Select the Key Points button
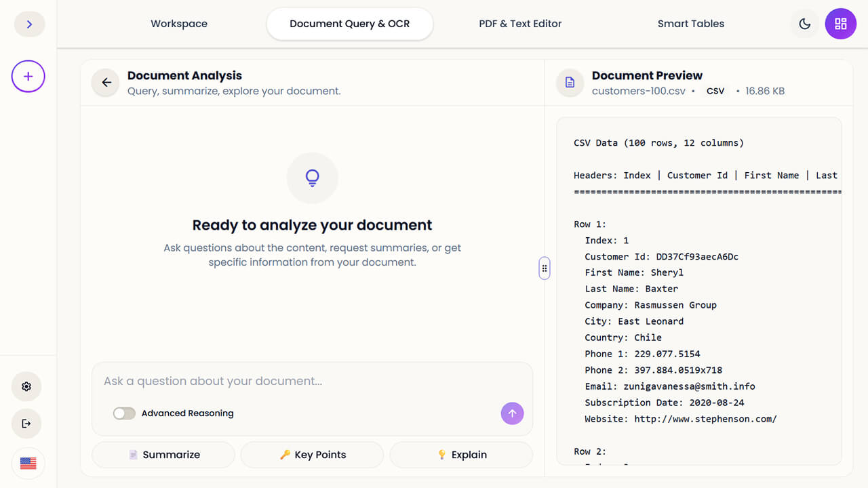This screenshot has width=868, height=488. (312, 454)
